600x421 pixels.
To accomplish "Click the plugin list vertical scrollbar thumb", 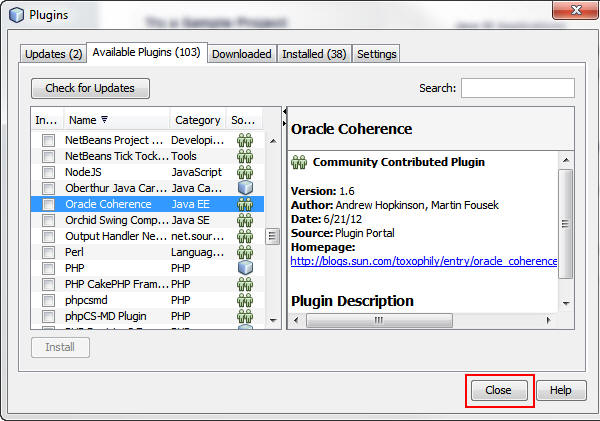I will point(272,236).
